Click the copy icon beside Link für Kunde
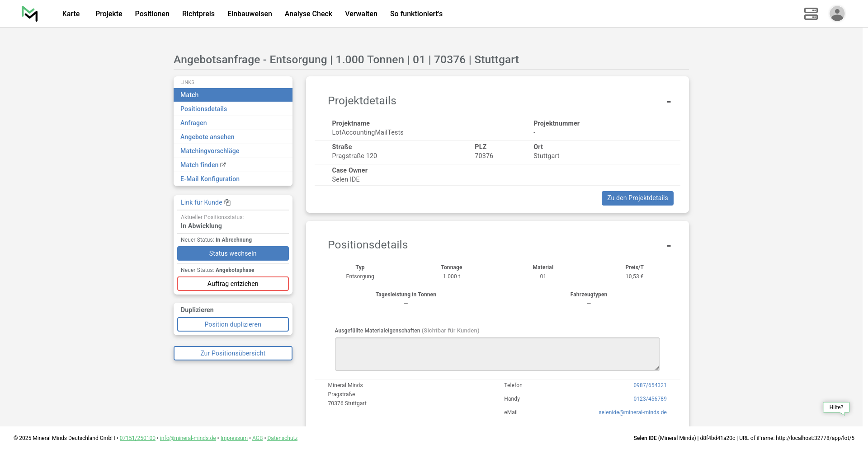This screenshot has width=868, height=449. click(227, 202)
